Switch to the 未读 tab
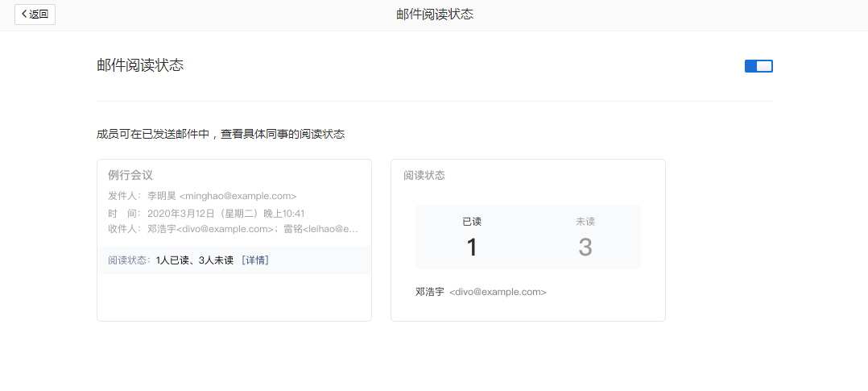 pos(585,222)
